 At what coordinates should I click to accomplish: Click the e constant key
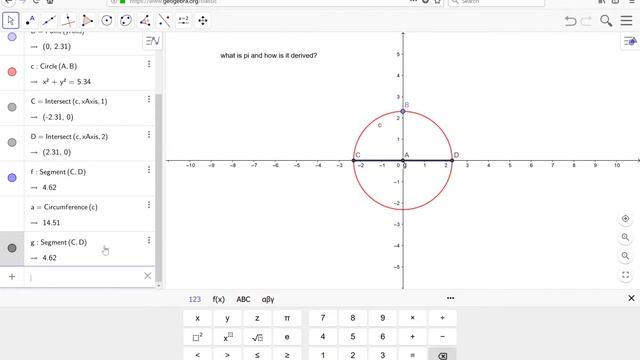(287, 337)
